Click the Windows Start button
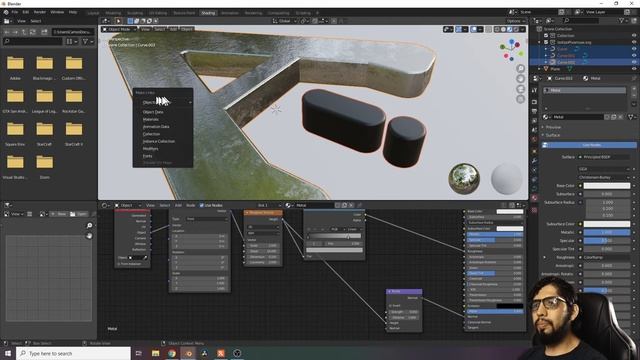The height and width of the screenshot is (360, 640). click(8, 353)
